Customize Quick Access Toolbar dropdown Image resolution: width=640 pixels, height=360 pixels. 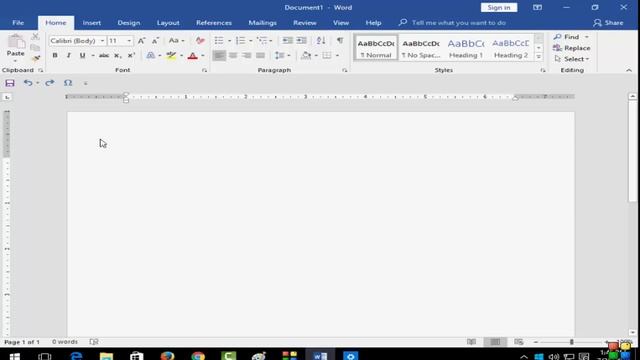click(x=85, y=83)
